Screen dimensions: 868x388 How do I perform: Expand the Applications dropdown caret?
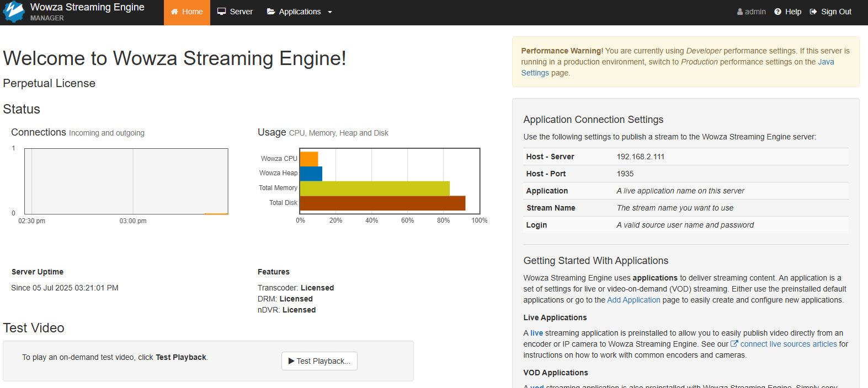[330, 12]
